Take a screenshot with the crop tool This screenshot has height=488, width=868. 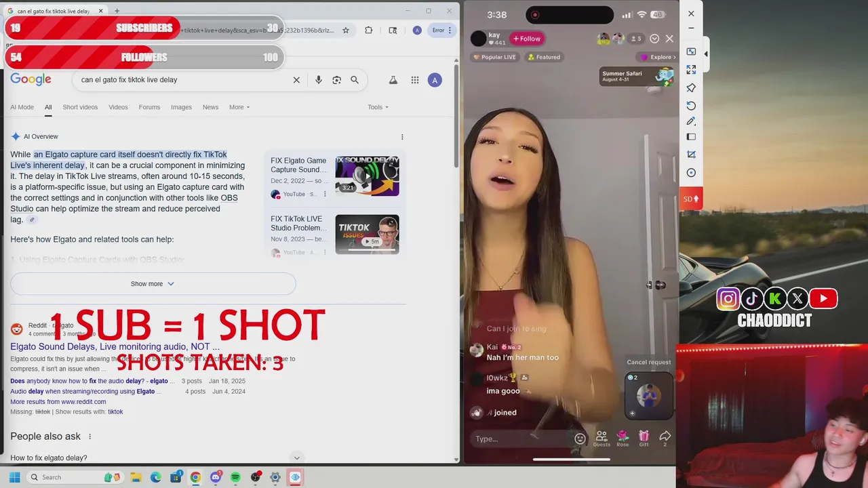coord(691,155)
